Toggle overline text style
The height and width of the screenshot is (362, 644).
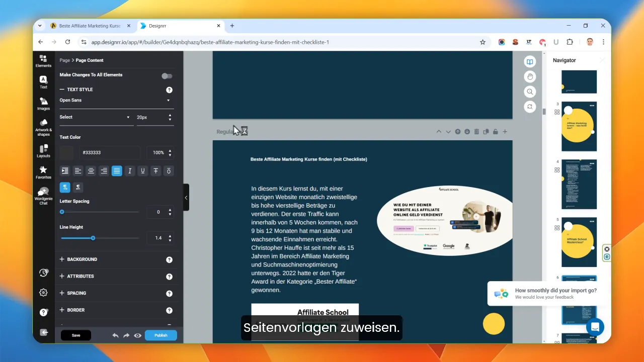click(169, 171)
